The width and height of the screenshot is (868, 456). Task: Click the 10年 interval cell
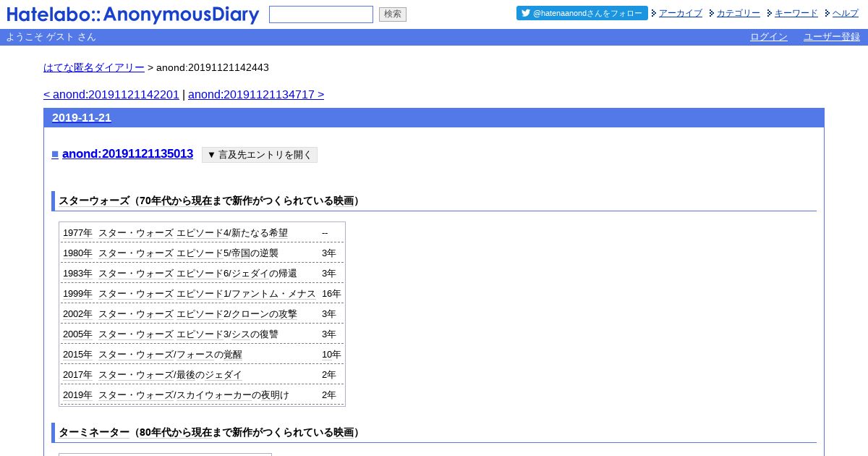(331, 355)
